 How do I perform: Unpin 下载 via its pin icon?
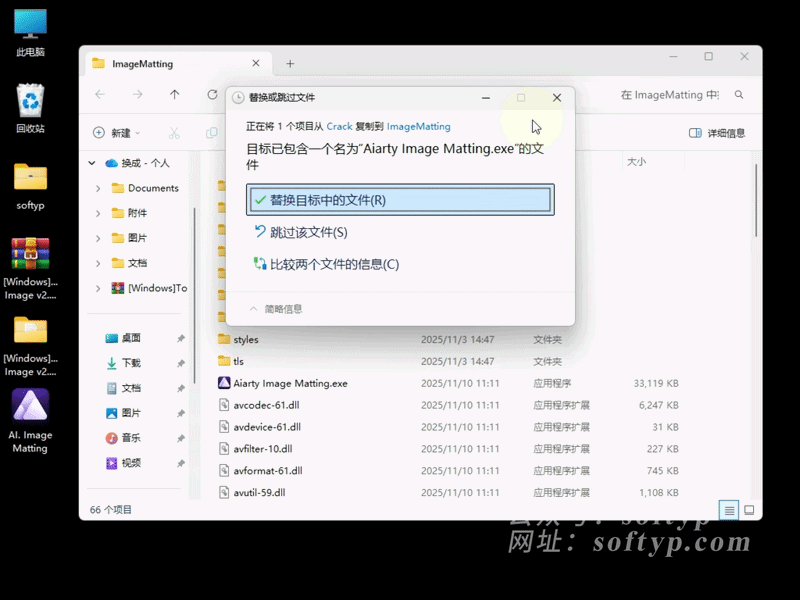(x=181, y=363)
